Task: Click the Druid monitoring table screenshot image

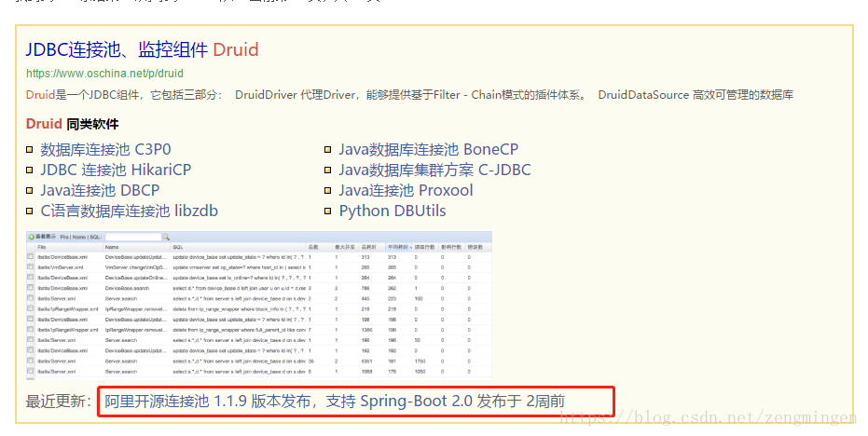Action: pos(259,306)
